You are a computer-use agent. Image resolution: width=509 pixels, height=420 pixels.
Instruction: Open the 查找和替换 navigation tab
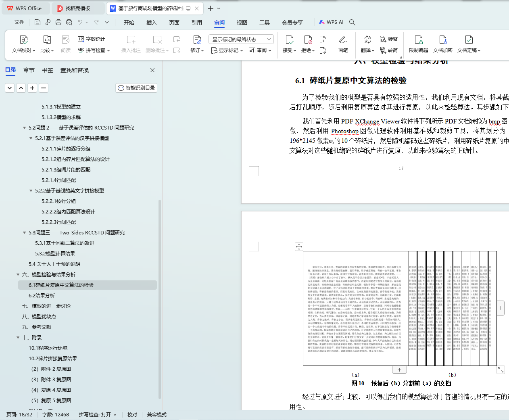75,70
